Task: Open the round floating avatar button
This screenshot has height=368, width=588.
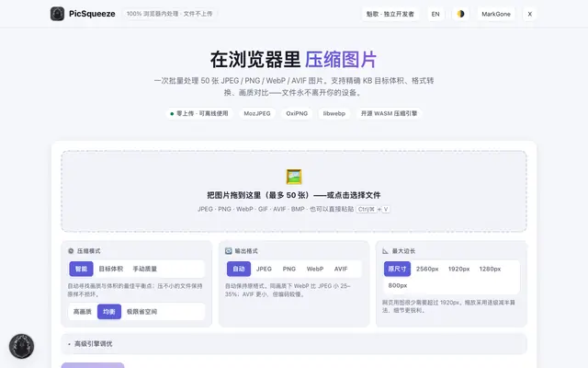Action: (x=21, y=346)
